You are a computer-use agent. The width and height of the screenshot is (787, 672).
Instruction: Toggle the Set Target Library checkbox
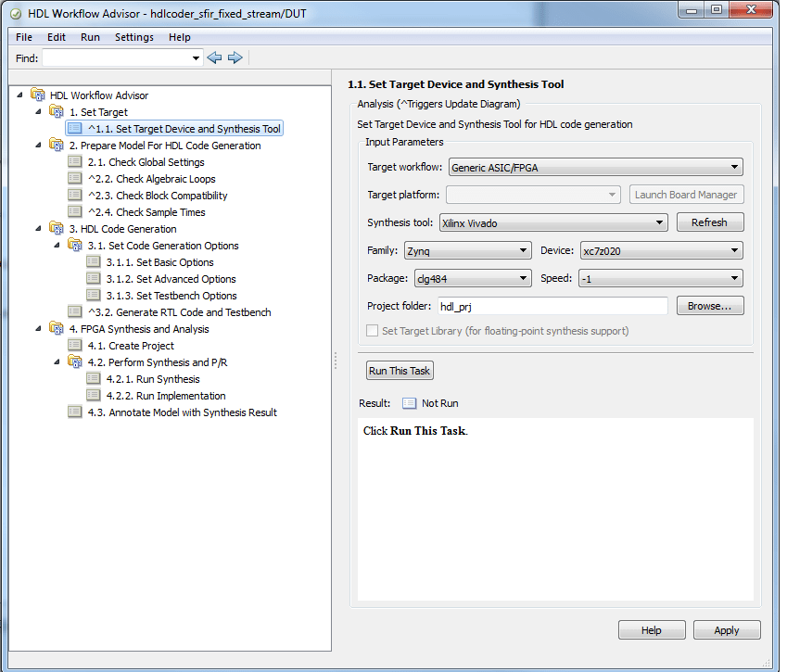[x=372, y=331]
